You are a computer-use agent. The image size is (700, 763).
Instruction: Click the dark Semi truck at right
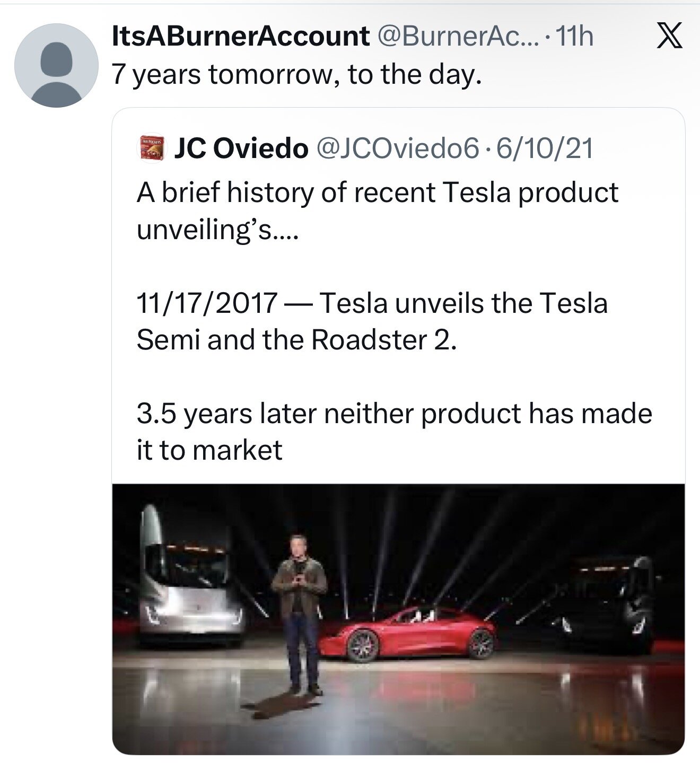pos(610,604)
